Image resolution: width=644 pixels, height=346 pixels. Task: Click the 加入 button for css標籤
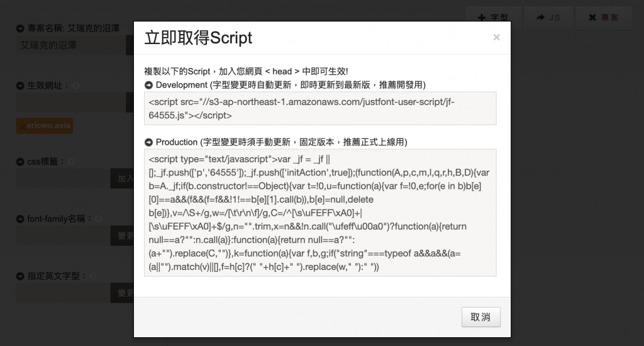pyautogui.click(x=123, y=179)
